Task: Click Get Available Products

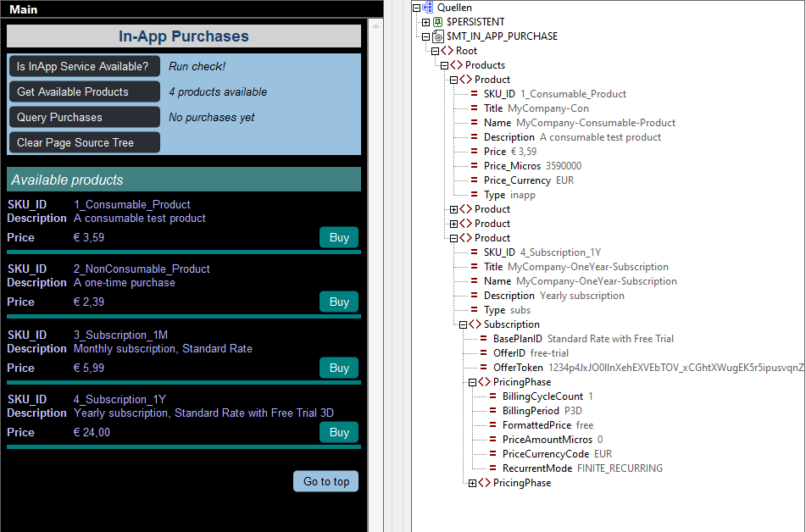Action: [x=84, y=91]
